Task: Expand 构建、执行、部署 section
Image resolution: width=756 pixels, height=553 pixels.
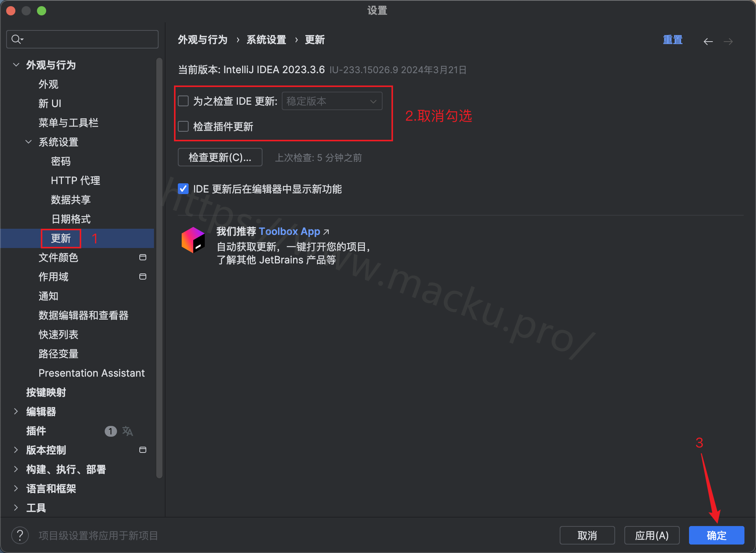Action: pyautogui.click(x=16, y=469)
